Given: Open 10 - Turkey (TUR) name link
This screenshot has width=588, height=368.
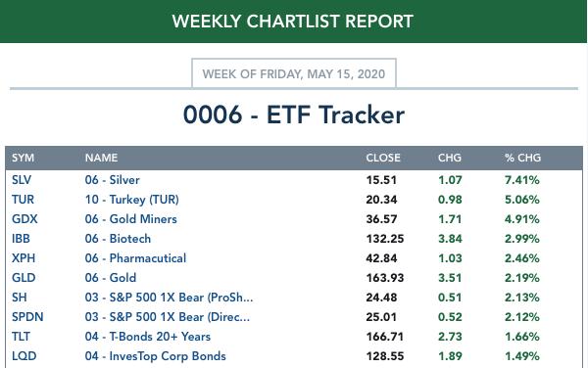Looking at the screenshot, I should click(x=131, y=200).
